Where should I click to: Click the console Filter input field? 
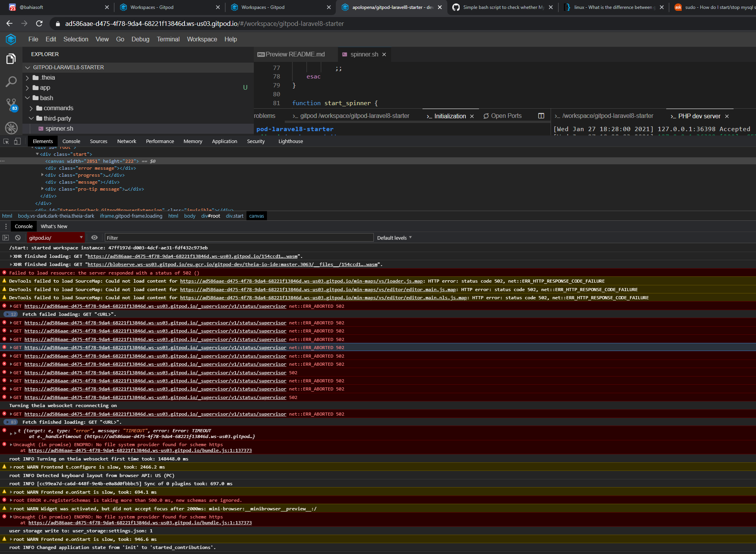pyautogui.click(x=238, y=238)
